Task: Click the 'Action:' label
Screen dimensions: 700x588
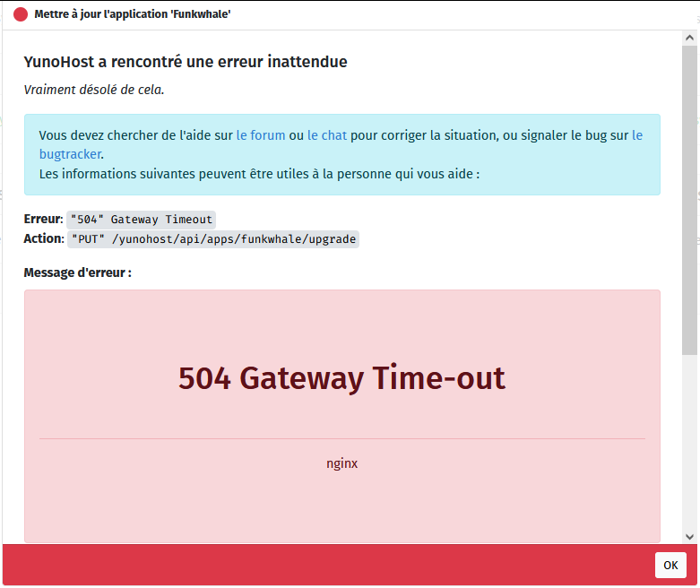Action: [44, 238]
